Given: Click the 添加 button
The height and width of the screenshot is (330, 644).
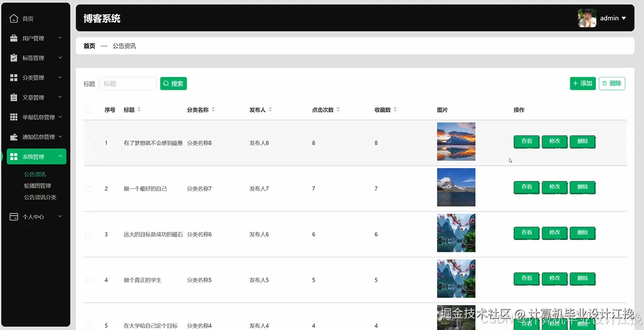Looking at the screenshot, I should [x=583, y=84].
